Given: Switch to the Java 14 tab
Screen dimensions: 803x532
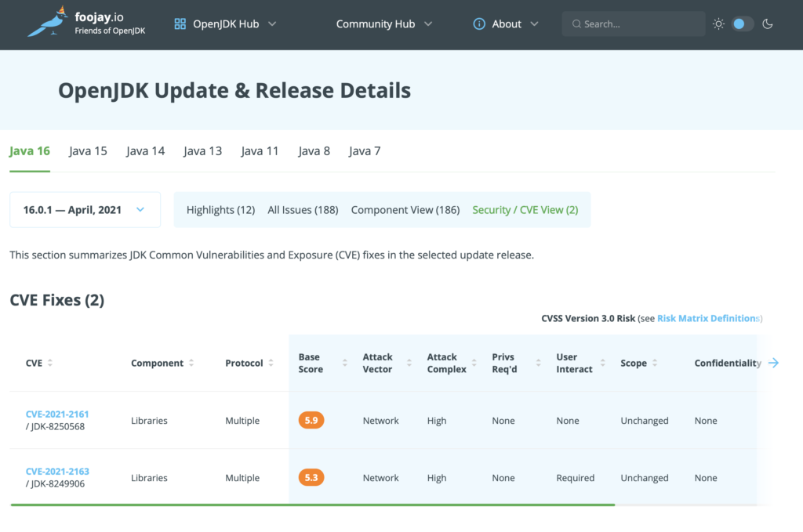Looking at the screenshot, I should (x=145, y=151).
